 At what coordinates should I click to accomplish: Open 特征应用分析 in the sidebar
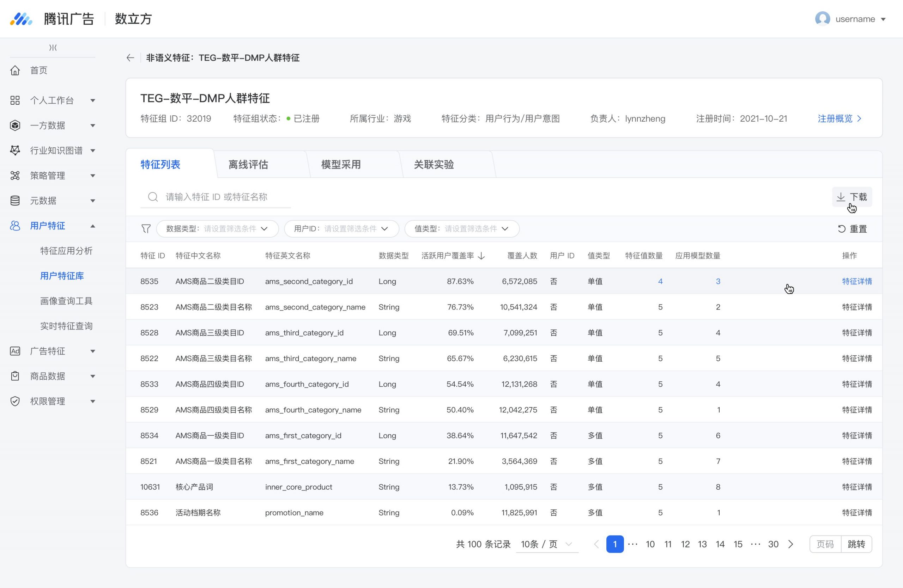66,251
